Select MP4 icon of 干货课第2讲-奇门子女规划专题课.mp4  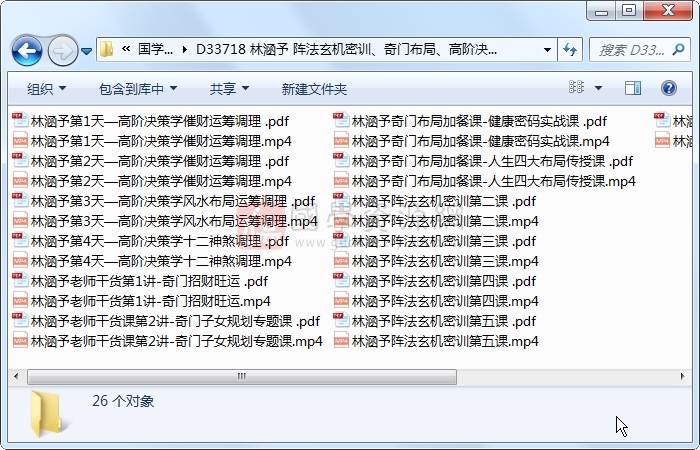21,341
